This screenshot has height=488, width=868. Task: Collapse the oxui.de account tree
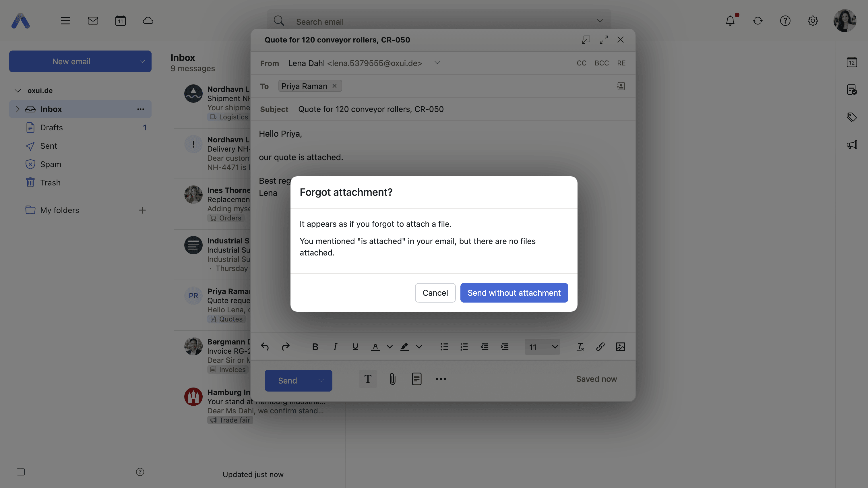[18, 90]
